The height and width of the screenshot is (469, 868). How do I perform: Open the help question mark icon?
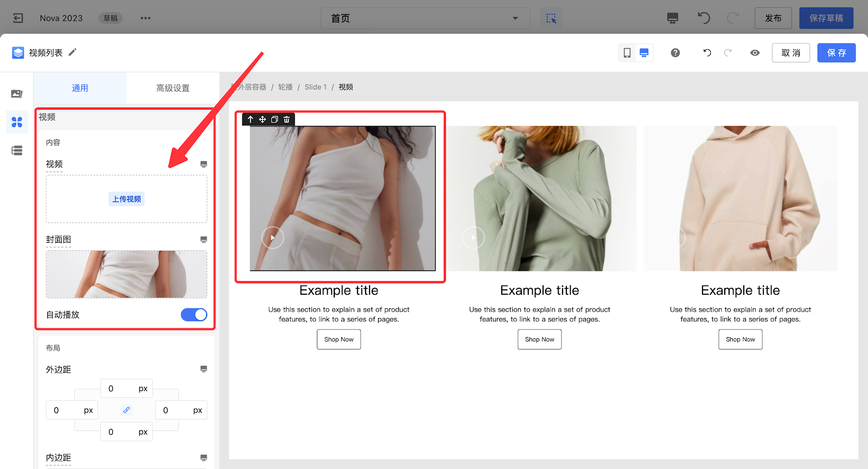click(x=675, y=53)
